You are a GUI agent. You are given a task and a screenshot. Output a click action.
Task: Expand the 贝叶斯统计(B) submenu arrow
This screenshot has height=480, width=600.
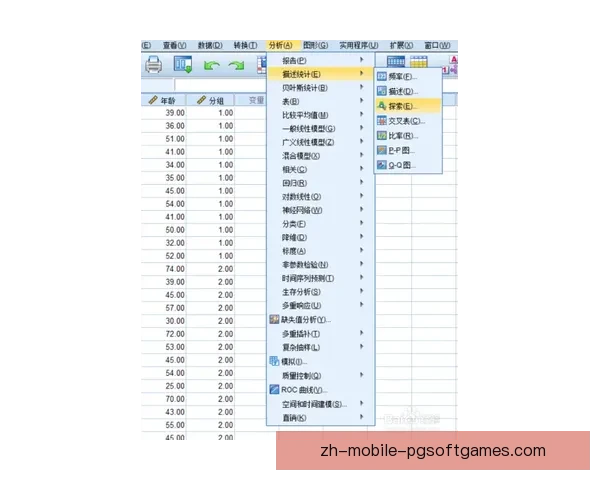pyautogui.click(x=361, y=87)
